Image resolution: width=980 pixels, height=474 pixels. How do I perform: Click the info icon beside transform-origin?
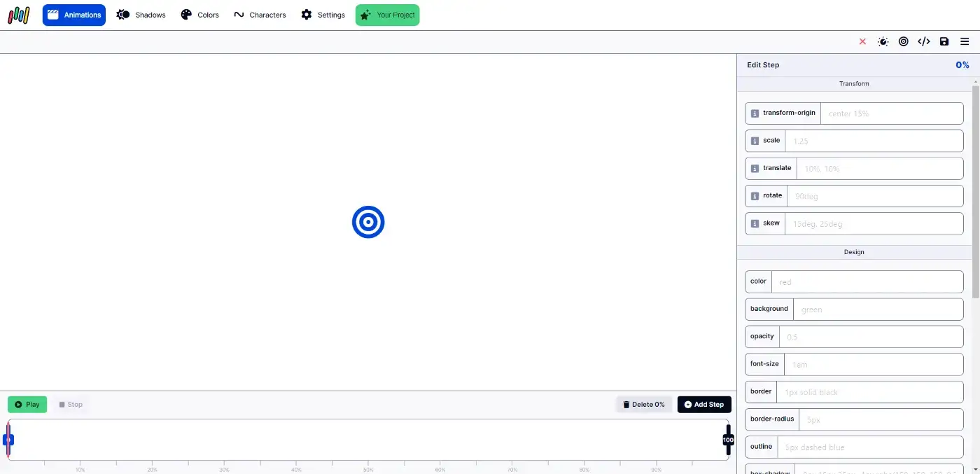click(x=755, y=113)
